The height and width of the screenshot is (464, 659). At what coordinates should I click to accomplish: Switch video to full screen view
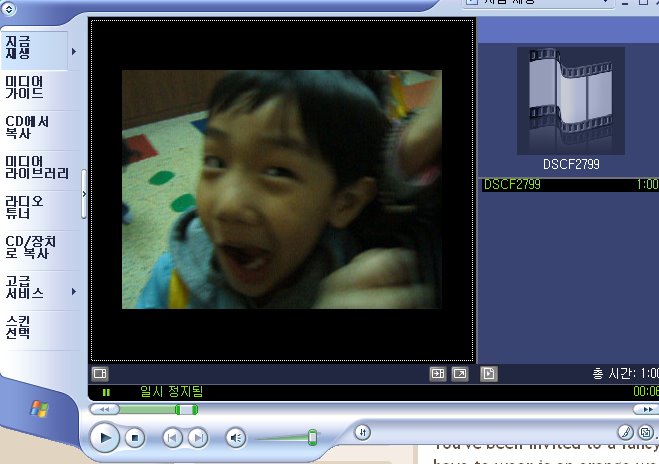(x=459, y=373)
